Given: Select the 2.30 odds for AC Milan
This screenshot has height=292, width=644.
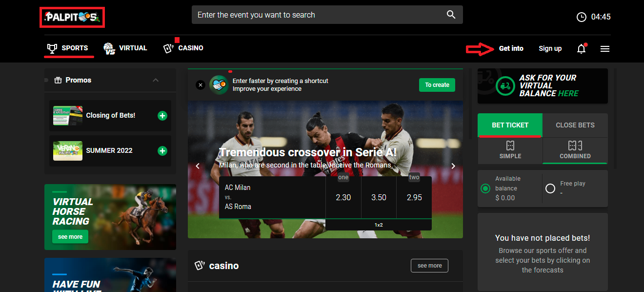Looking at the screenshot, I should tap(343, 197).
